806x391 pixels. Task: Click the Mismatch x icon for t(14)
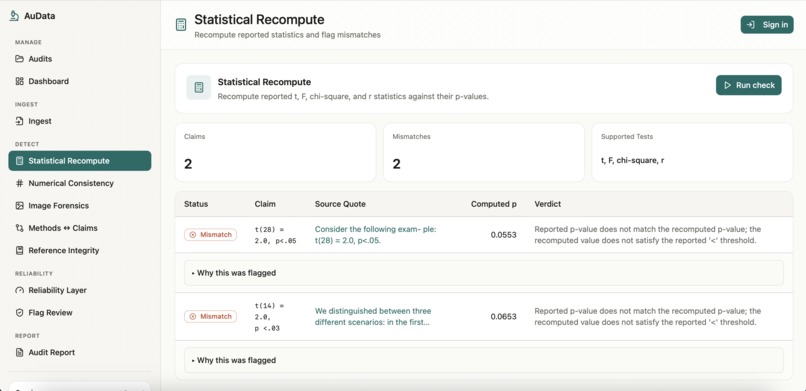tap(193, 316)
